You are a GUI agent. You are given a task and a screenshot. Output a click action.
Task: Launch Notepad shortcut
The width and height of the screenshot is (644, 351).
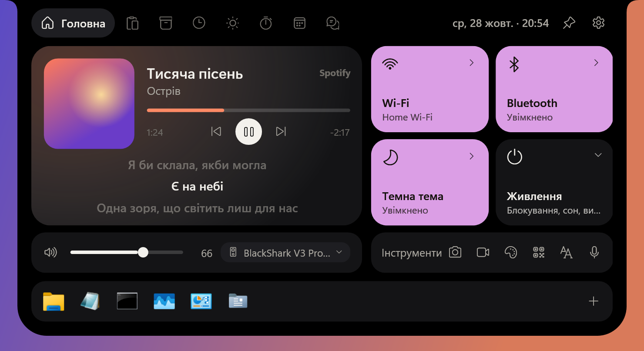pyautogui.click(x=90, y=301)
